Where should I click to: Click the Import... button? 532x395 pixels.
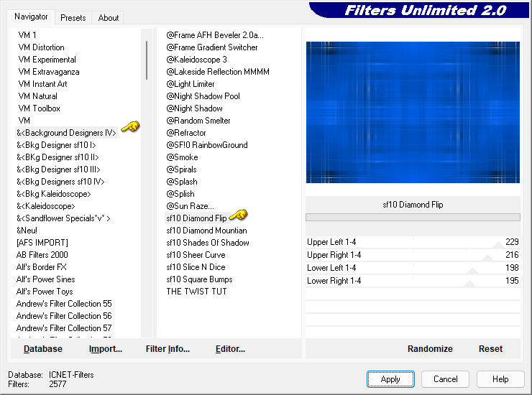(x=105, y=349)
